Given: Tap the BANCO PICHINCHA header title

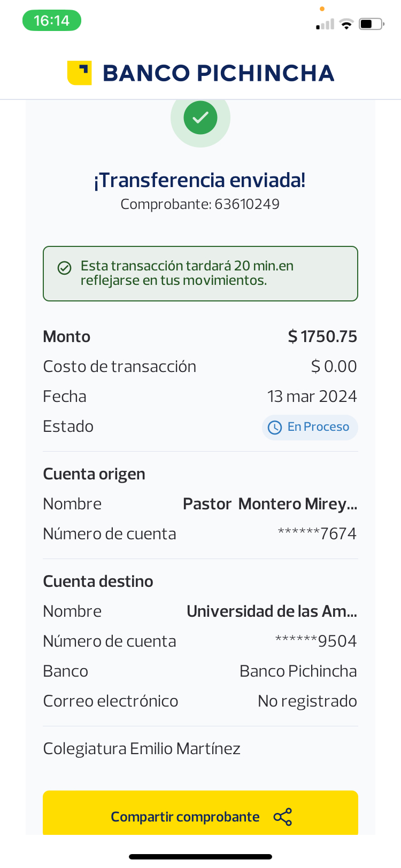Looking at the screenshot, I should tap(218, 73).
